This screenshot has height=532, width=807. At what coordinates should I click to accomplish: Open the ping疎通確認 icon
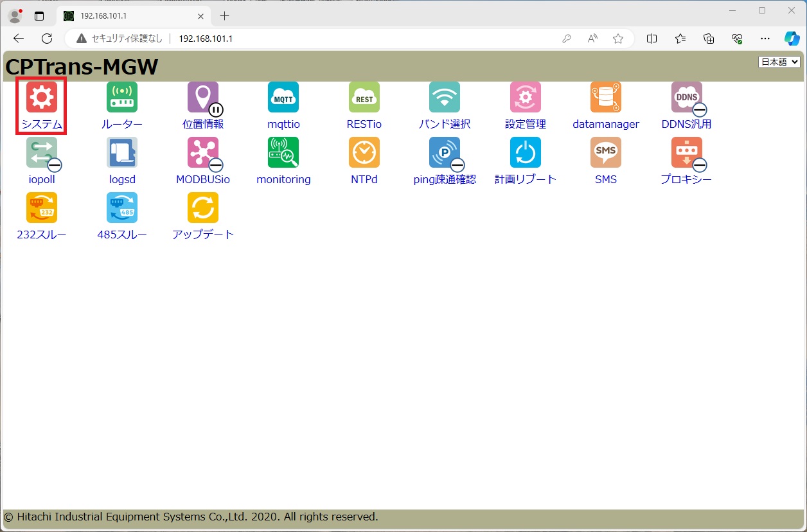tap(445, 152)
